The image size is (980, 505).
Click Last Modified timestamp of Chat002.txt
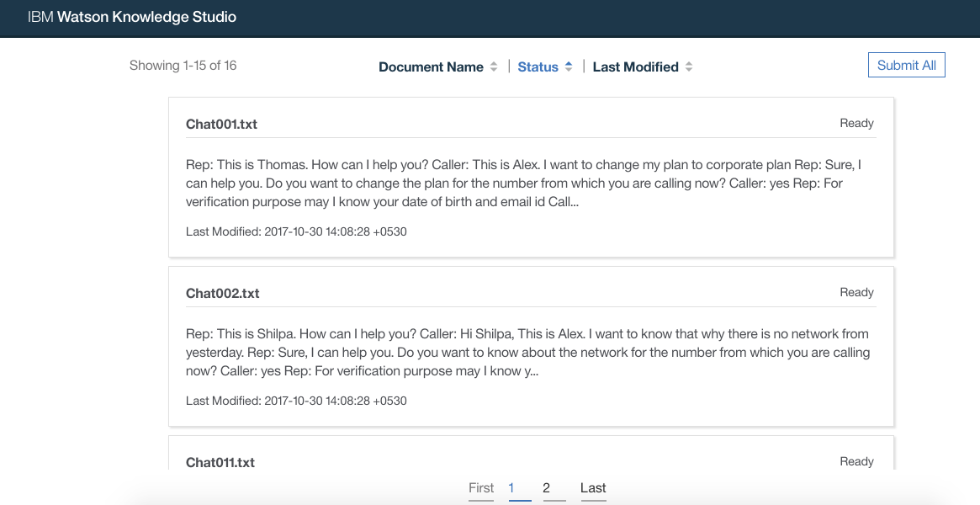coord(296,401)
